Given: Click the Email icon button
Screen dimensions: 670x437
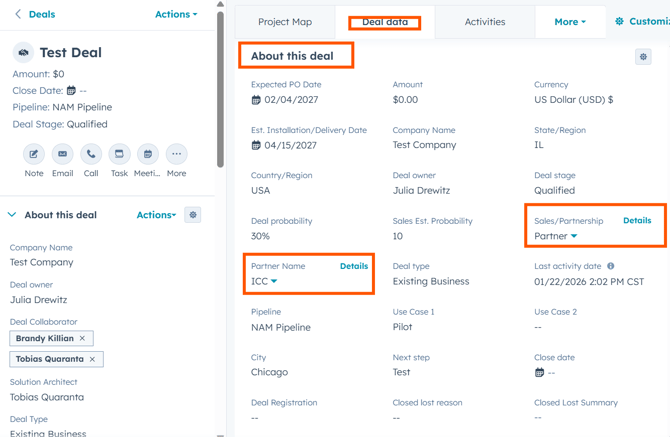Looking at the screenshot, I should (62, 154).
